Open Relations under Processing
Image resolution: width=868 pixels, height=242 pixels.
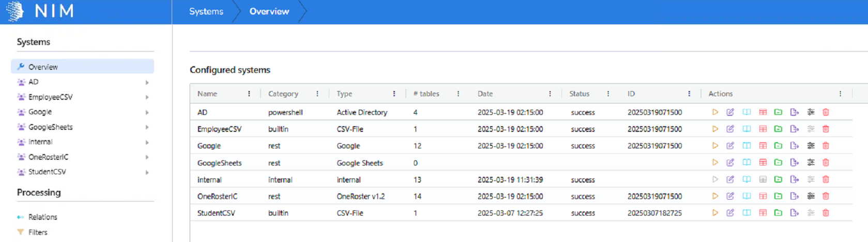point(42,217)
